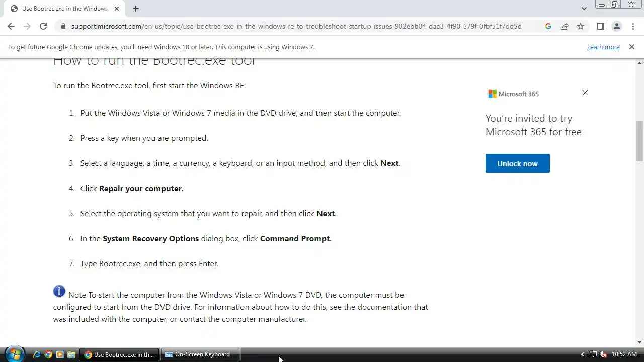
Task: Open the Chrome side panel
Action: [601, 26]
